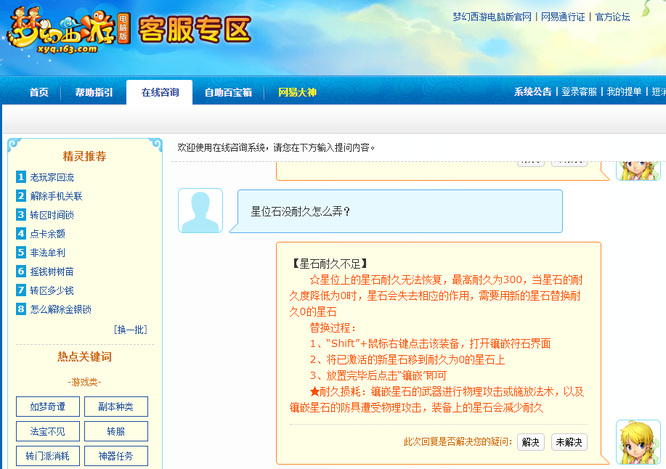
Task: Click the support agent avatar at bottom right
Action: pyautogui.click(x=637, y=441)
